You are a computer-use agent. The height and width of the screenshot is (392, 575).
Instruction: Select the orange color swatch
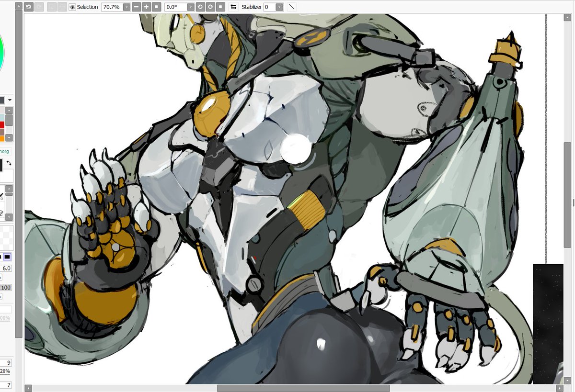pyautogui.click(x=2, y=139)
